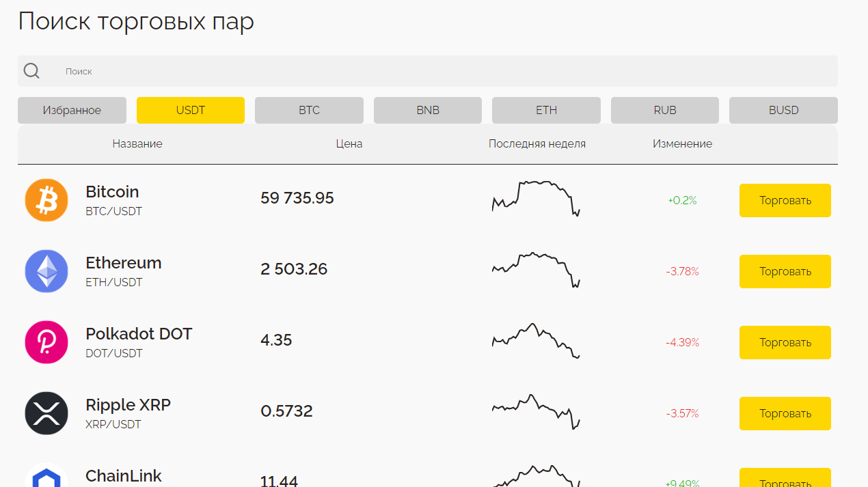This screenshot has width=868, height=487.
Task: Click the Bitcoin weekly price chart
Action: coord(537,199)
